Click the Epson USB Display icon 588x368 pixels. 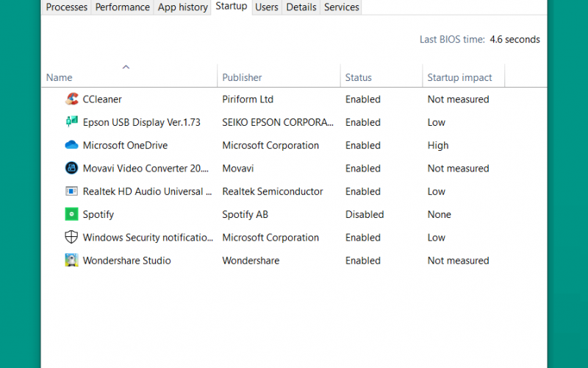(71, 121)
